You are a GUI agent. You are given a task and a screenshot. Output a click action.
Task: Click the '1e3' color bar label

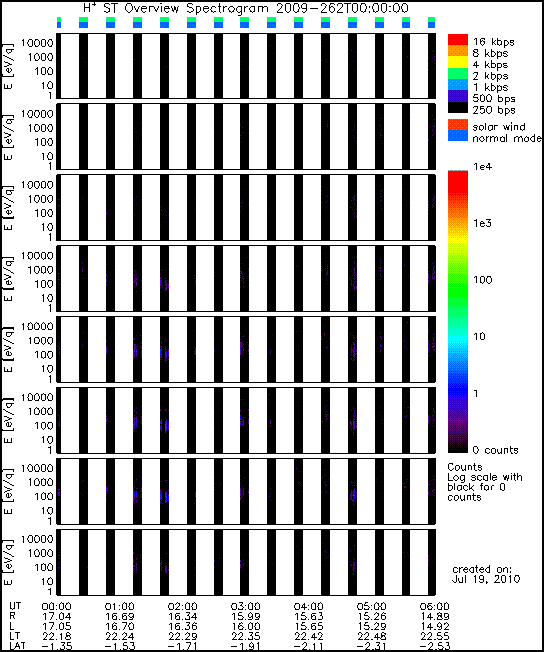tap(482, 223)
